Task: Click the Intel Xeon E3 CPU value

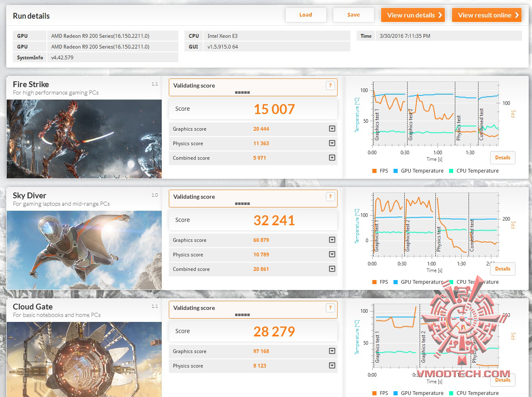Action: [x=223, y=36]
